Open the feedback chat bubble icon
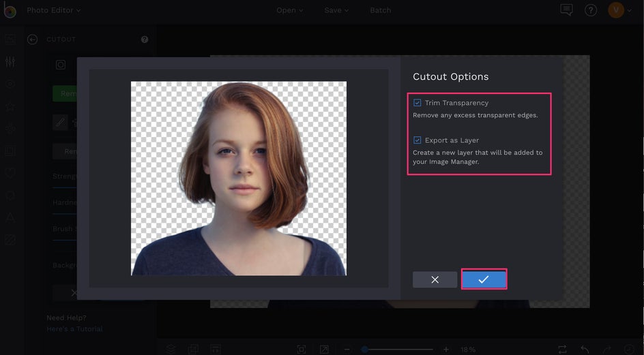The image size is (644, 355). (566, 10)
